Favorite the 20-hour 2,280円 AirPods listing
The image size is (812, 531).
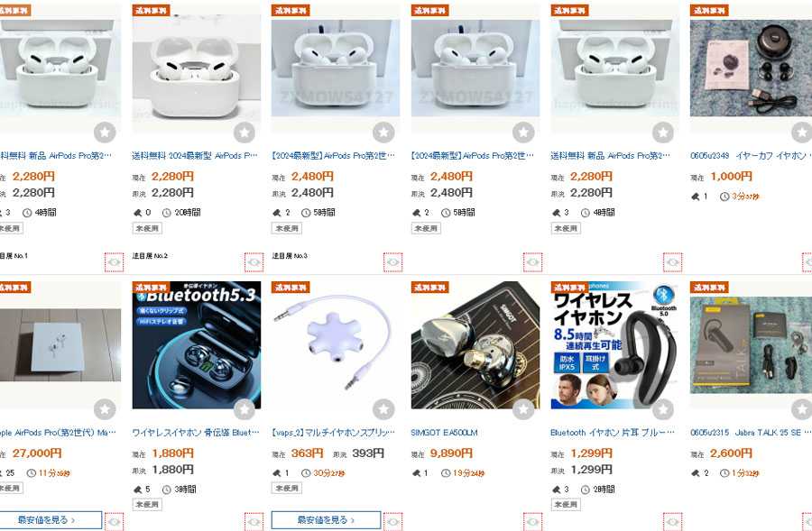tap(245, 133)
